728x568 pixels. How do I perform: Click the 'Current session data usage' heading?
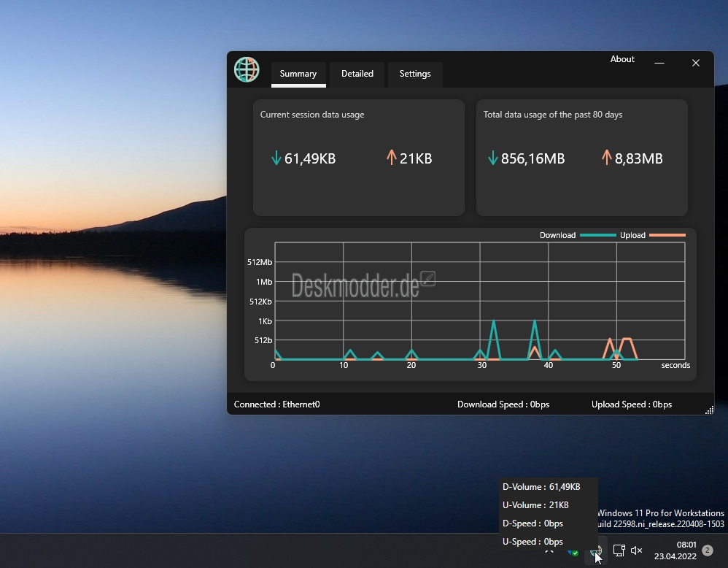tap(312, 115)
